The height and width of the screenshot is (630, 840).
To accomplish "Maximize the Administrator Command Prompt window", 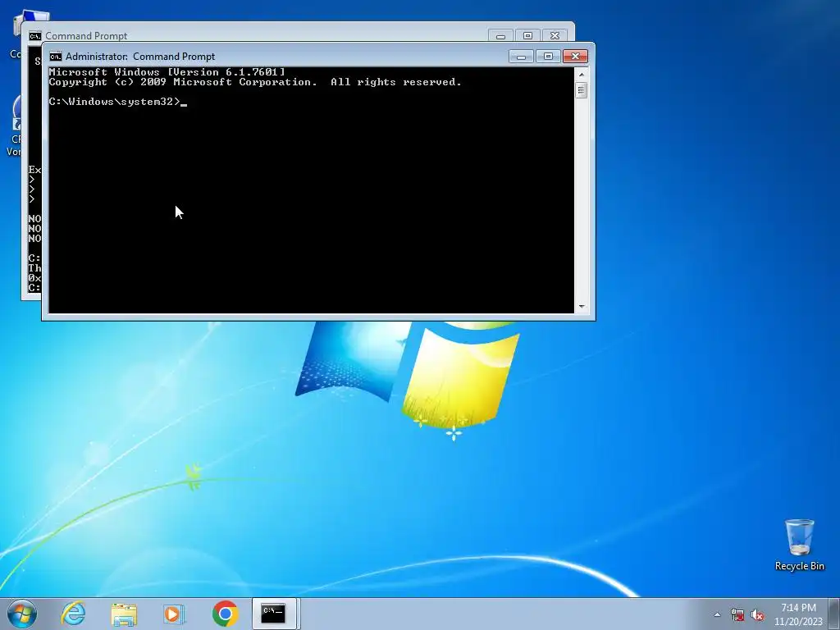I will [x=547, y=57].
